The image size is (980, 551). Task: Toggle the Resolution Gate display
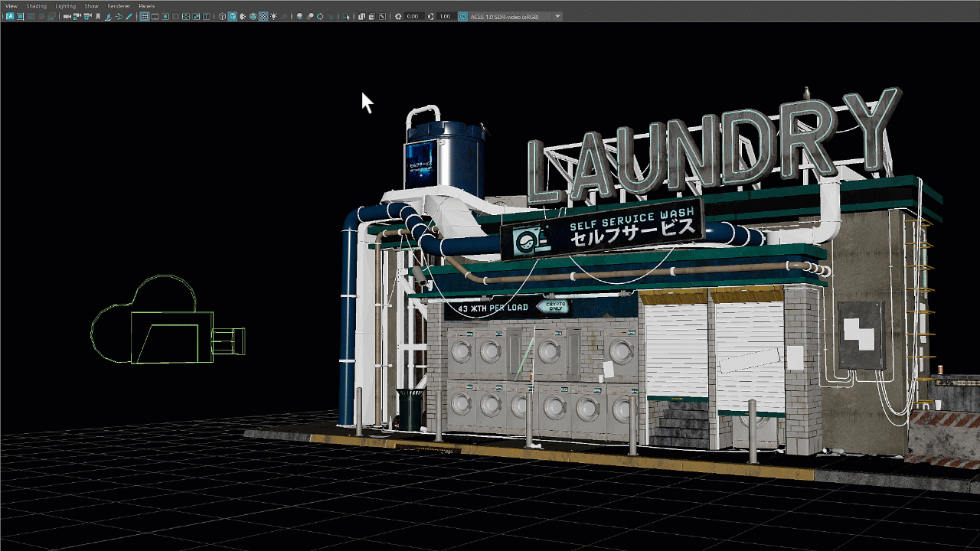(x=165, y=16)
